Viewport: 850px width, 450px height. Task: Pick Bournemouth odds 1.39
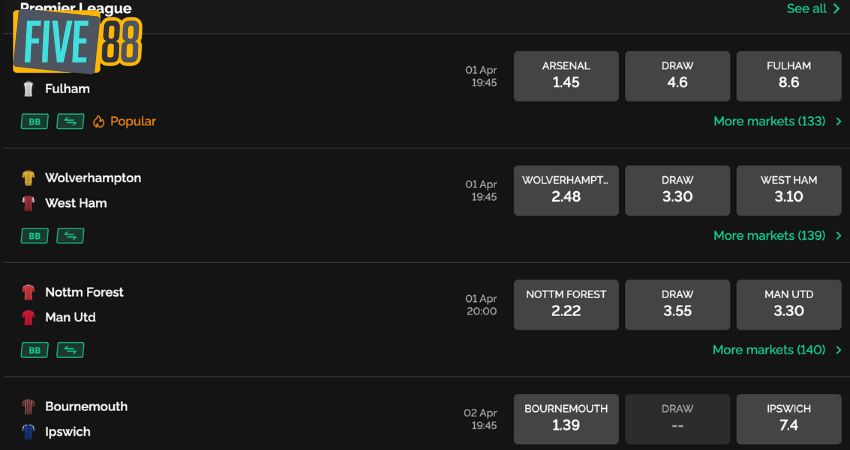[x=566, y=420]
